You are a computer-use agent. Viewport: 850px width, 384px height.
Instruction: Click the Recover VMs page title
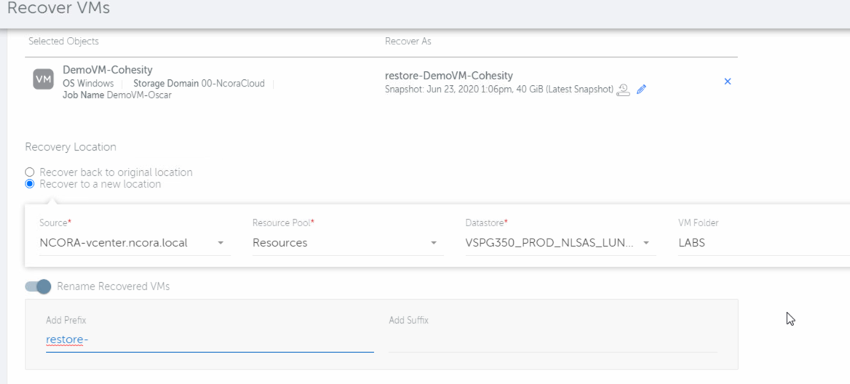pyautogui.click(x=59, y=9)
